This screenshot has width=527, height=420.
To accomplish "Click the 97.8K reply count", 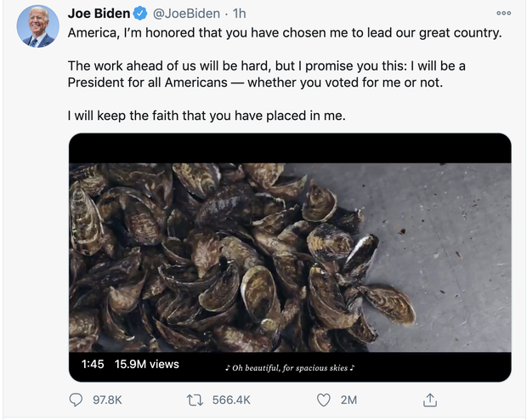I will coord(105,400).
